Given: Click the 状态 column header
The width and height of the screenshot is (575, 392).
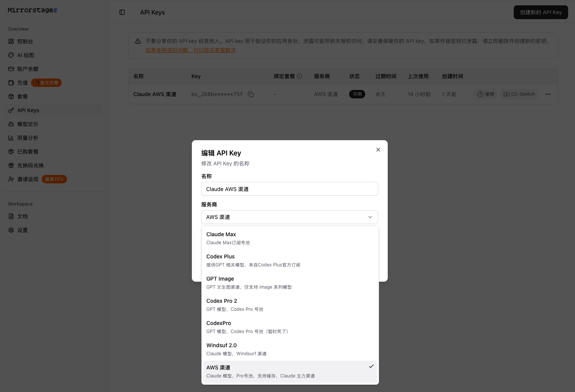Looking at the screenshot, I should coord(354,76).
